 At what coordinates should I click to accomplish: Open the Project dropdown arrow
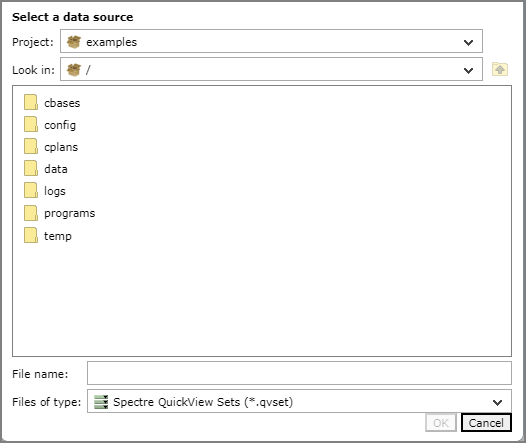pos(468,43)
